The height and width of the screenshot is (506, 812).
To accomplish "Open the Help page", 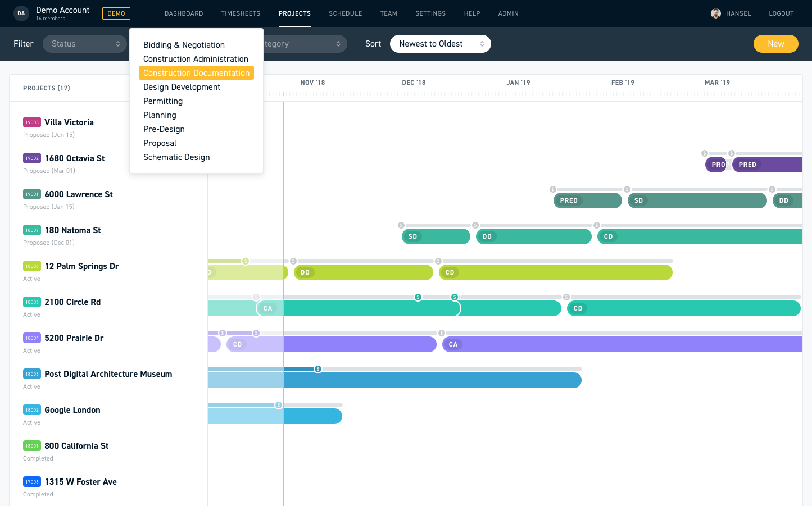I will 472,13.
